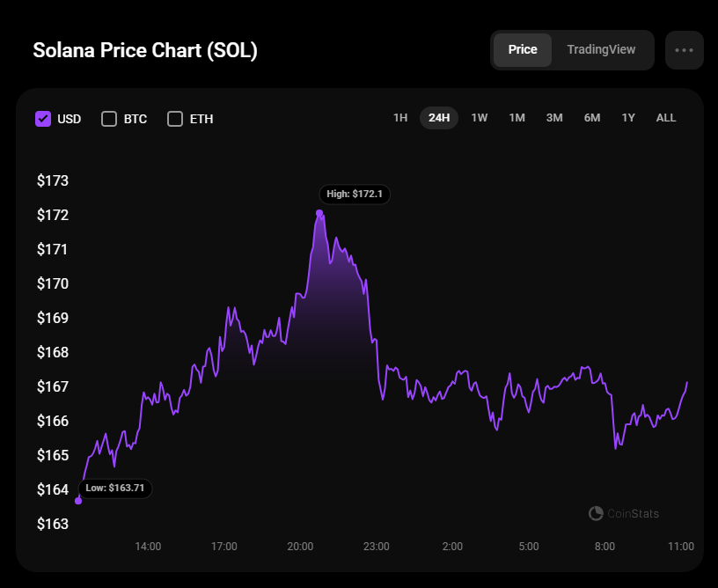Click the Low $163.71 marker dot

pyautogui.click(x=78, y=501)
